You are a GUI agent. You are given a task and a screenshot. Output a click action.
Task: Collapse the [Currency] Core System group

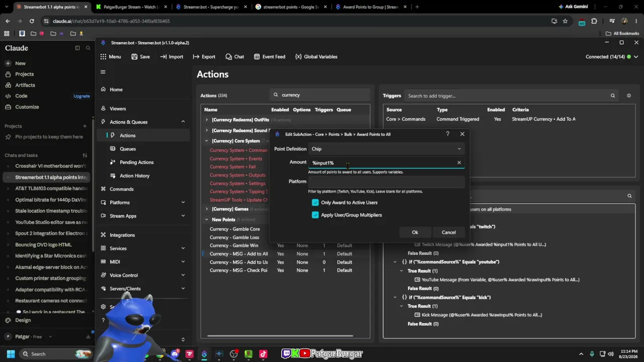coord(206,141)
